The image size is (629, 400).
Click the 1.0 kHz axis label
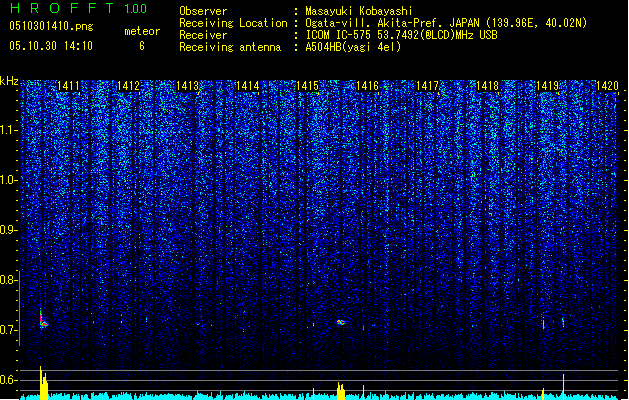coord(8,180)
